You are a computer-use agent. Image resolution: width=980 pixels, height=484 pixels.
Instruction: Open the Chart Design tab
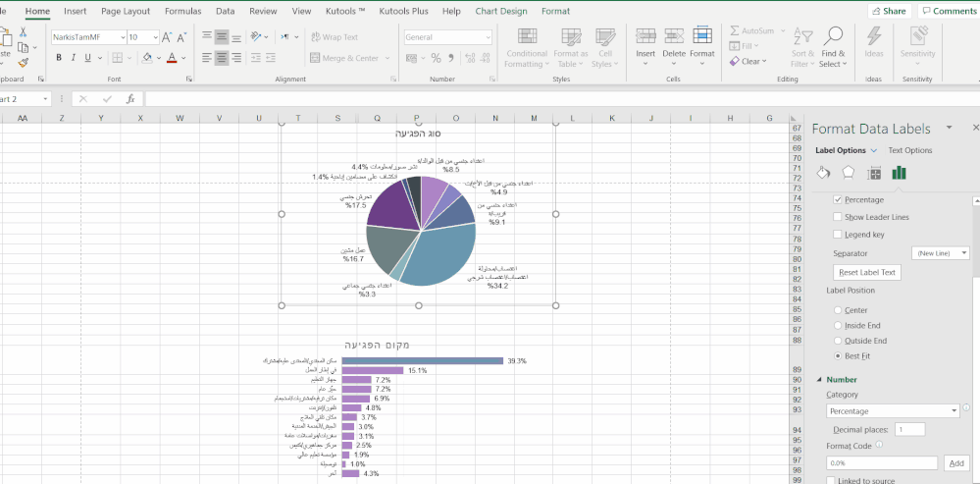tap(500, 11)
